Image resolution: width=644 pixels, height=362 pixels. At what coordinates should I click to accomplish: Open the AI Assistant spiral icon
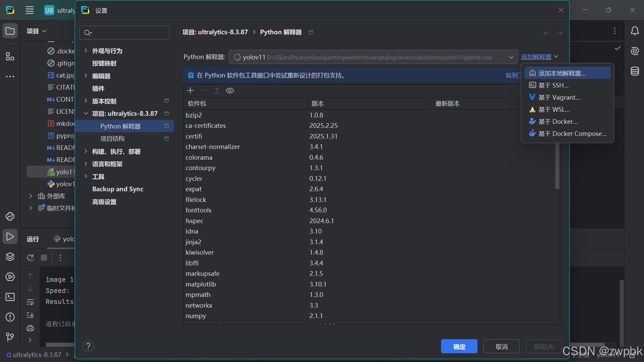click(x=635, y=51)
